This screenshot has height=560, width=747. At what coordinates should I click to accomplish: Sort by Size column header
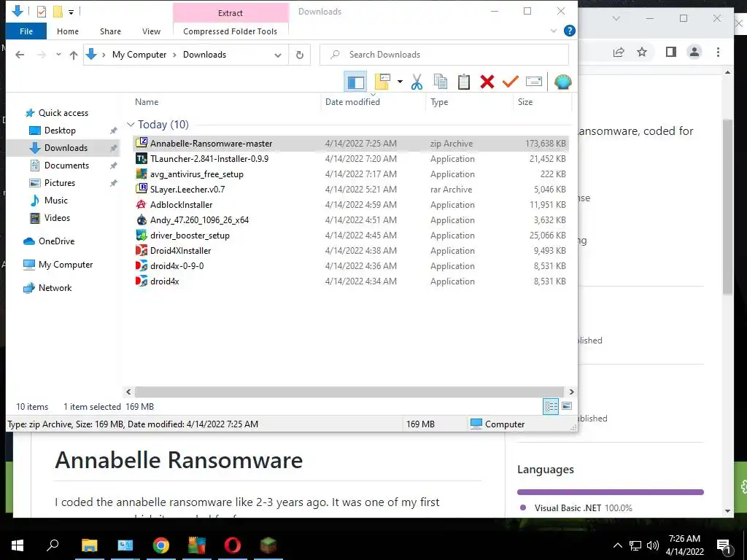tap(525, 102)
